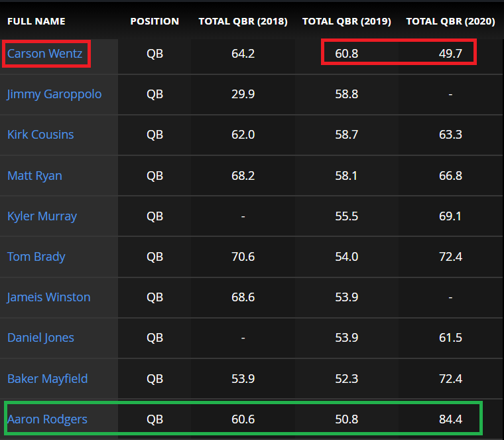Click on Tom Brady's name
Image resolution: width=504 pixels, height=440 pixels.
tap(36, 257)
